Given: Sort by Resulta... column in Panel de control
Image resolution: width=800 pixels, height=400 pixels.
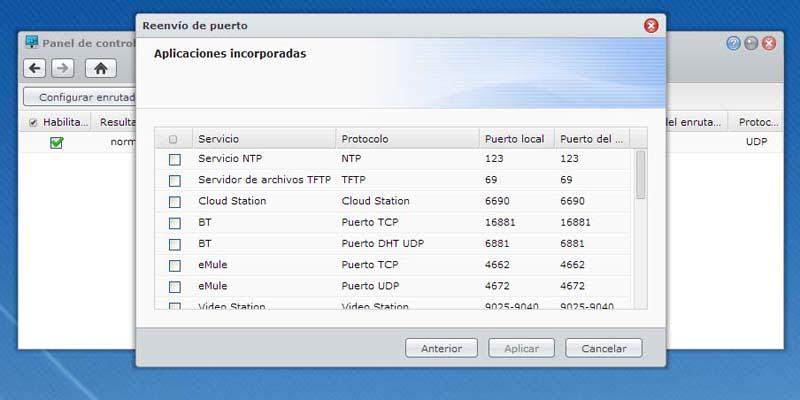Looking at the screenshot, I should click(x=115, y=122).
